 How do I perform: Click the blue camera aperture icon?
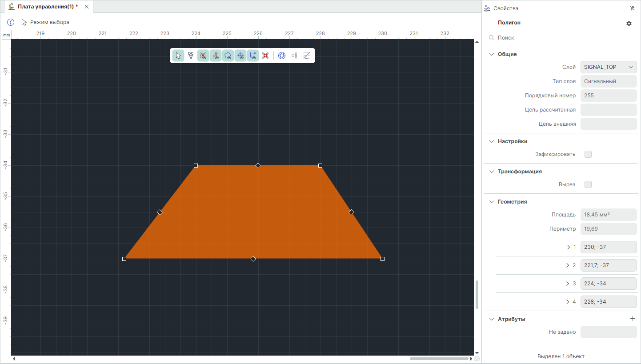(x=282, y=56)
